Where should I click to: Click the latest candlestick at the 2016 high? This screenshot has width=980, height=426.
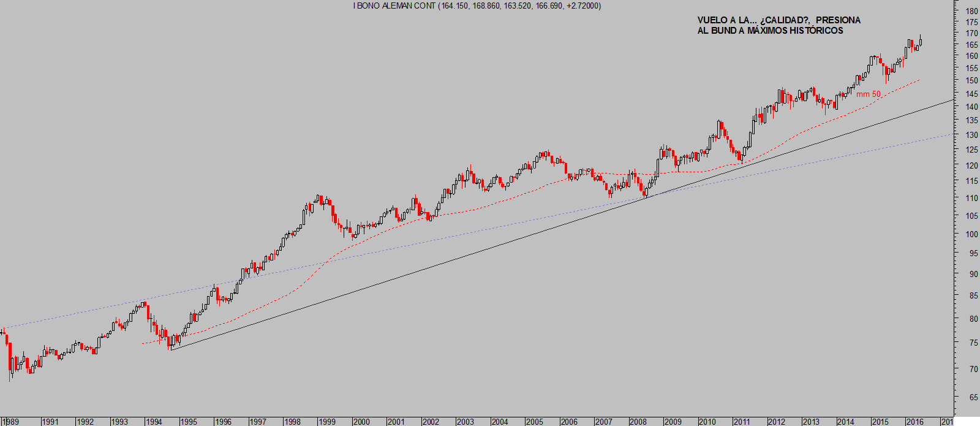pyautogui.click(x=920, y=41)
